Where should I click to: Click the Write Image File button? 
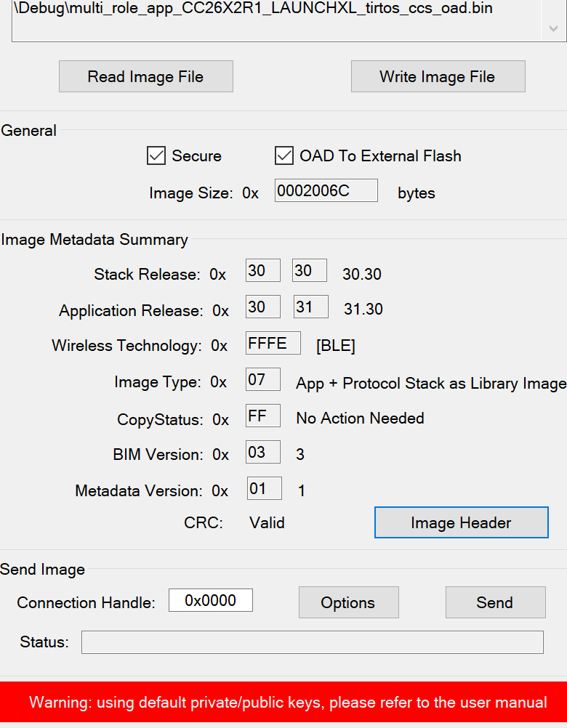pos(438,76)
